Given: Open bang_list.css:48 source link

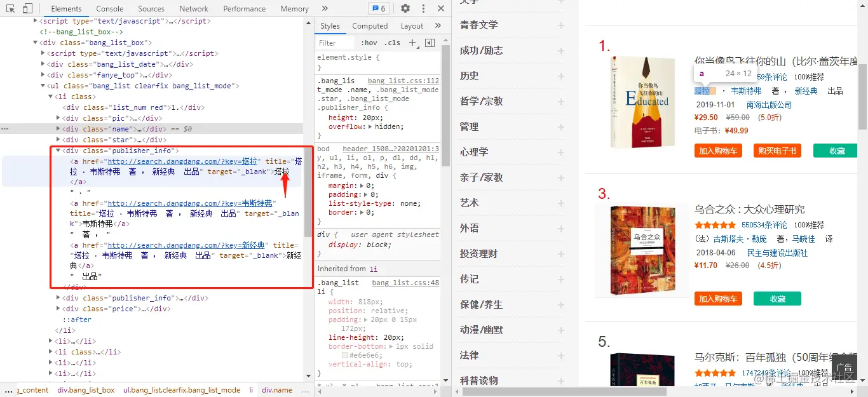Looking at the screenshot, I should [x=405, y=283].
